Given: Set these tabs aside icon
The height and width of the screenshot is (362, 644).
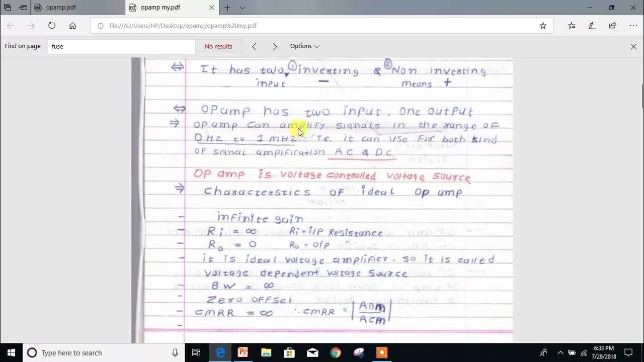Looking at the screenshot, I should [23, 8].
